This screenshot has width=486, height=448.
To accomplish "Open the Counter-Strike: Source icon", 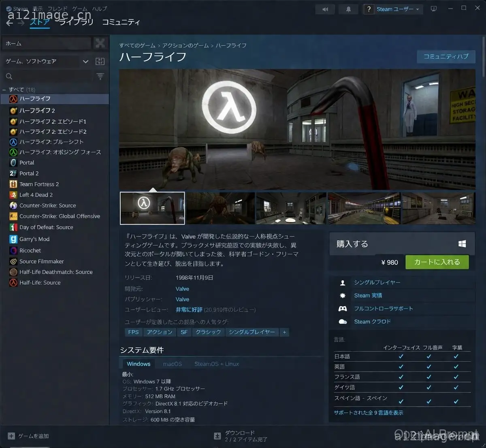I will click(13, 205).
